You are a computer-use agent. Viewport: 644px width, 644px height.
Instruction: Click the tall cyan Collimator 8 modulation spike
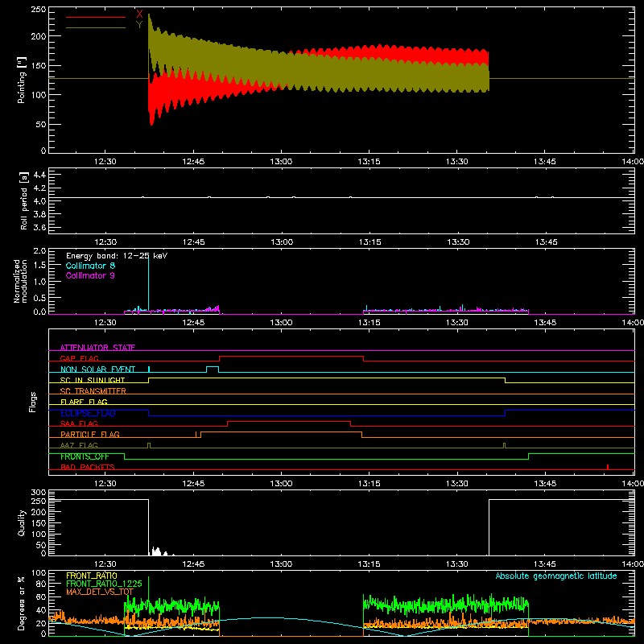[x=148, y=283]
